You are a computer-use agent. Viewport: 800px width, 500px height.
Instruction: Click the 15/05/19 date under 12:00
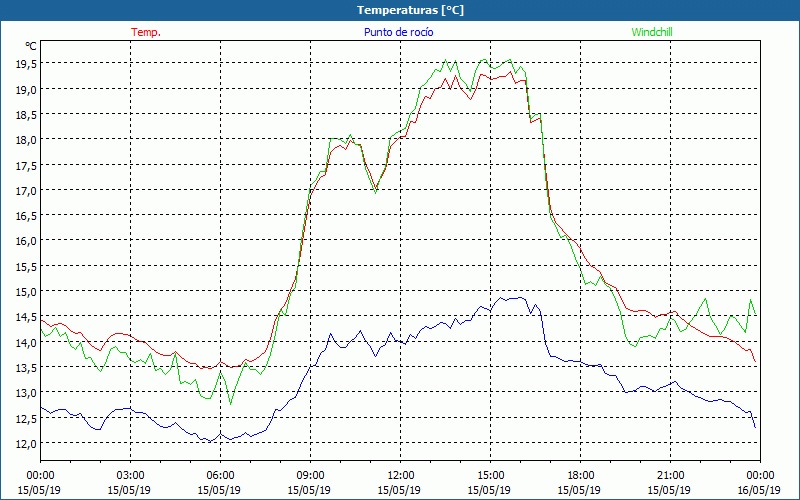coord(399,490)
